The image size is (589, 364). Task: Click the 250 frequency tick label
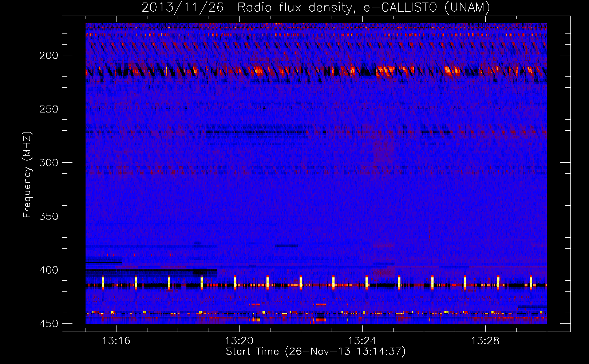[49, 109]
